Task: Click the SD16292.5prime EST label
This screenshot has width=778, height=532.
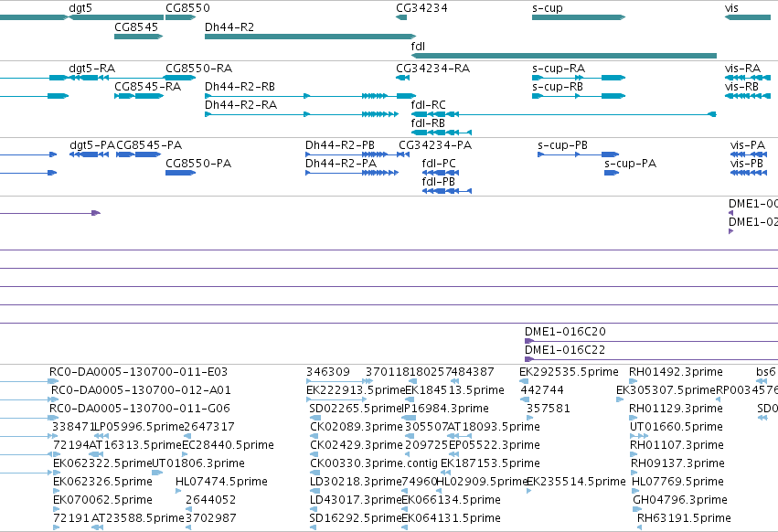Action: pyautogui.click(x=356, y=518)
